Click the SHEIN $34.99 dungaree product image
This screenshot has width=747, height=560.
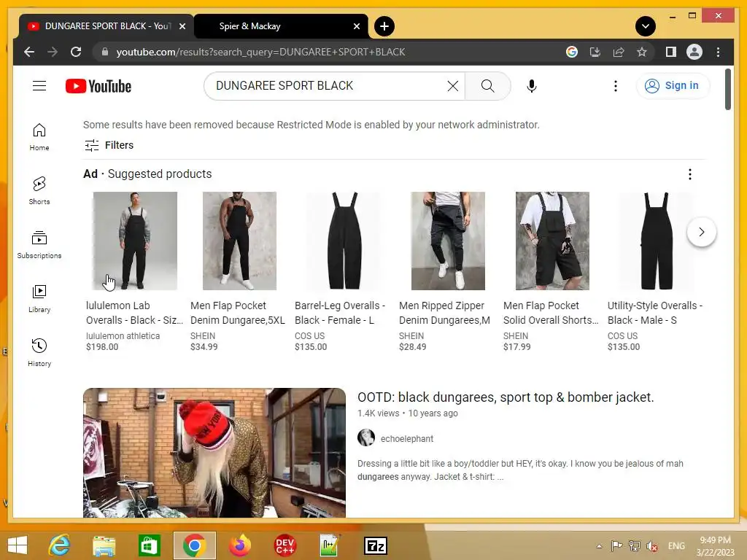[239, 241]
